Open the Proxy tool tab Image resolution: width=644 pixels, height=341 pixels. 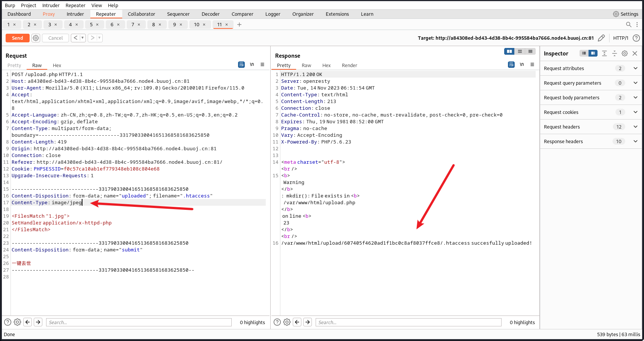49,14
